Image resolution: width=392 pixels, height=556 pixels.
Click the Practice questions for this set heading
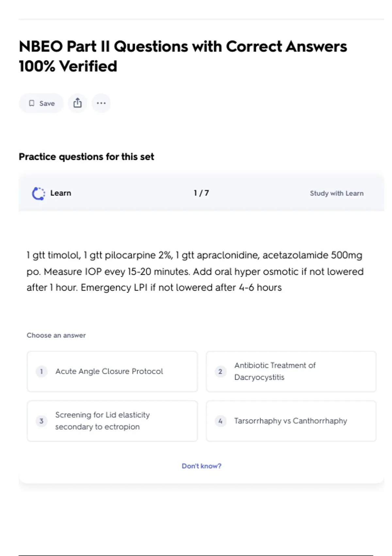coord(86,157)
